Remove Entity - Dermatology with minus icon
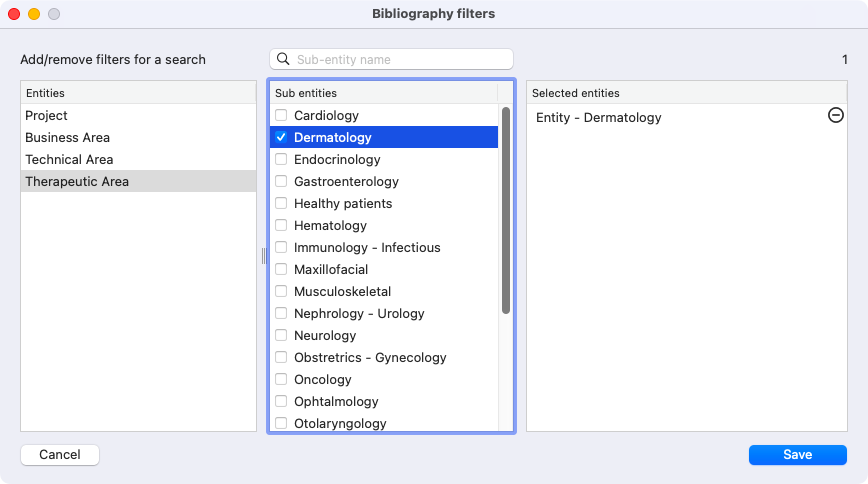868x484 pixels. (835, 115)
